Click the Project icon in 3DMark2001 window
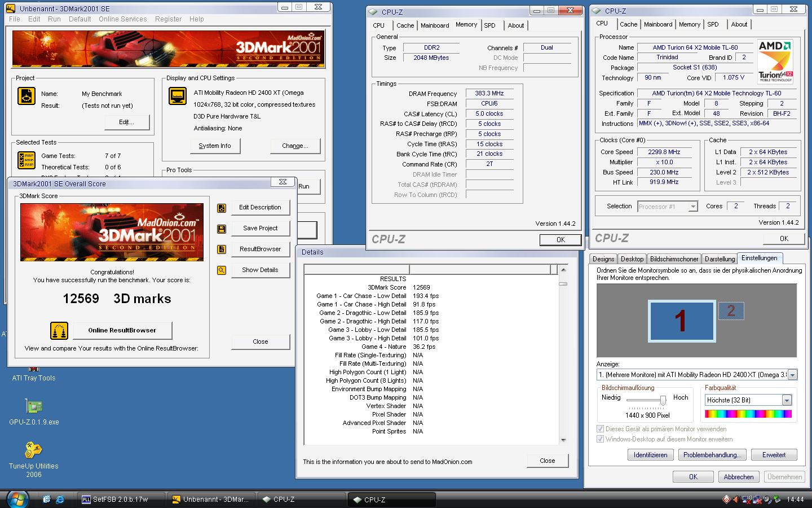Viewport: 812px width, 508px height. pos(27,97)
